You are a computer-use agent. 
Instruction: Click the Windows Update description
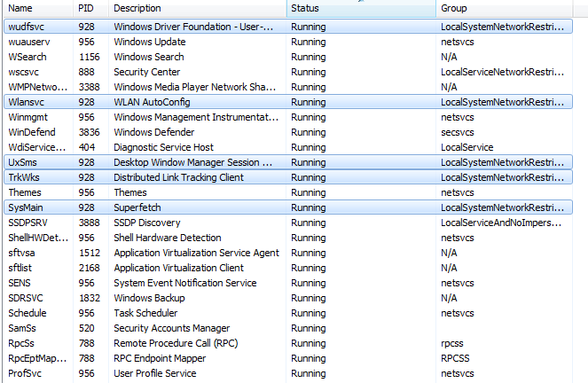pyautogui.click(x=150, y=42)
